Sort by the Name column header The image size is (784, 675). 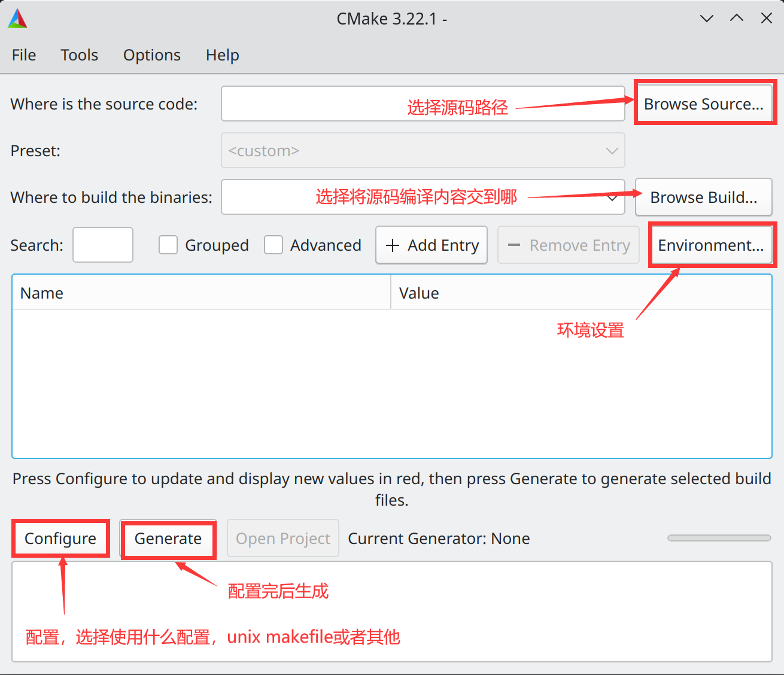[201, 293]
